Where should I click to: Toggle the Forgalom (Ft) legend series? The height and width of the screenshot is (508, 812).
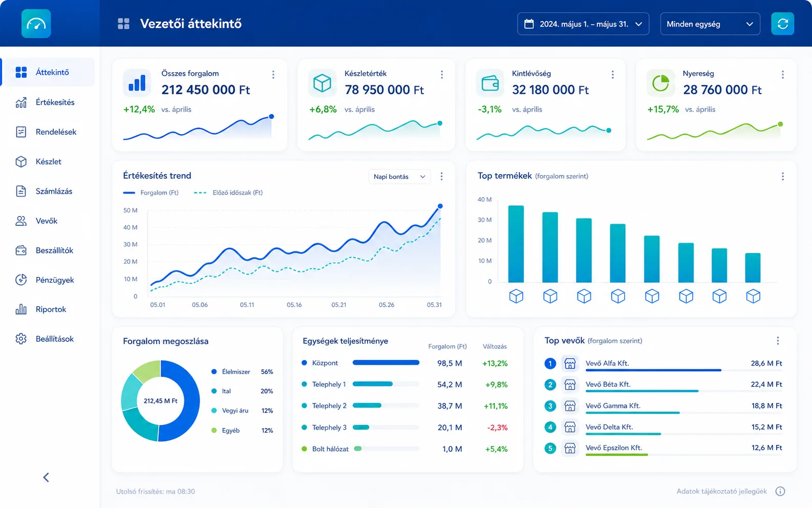coord(151,193)
